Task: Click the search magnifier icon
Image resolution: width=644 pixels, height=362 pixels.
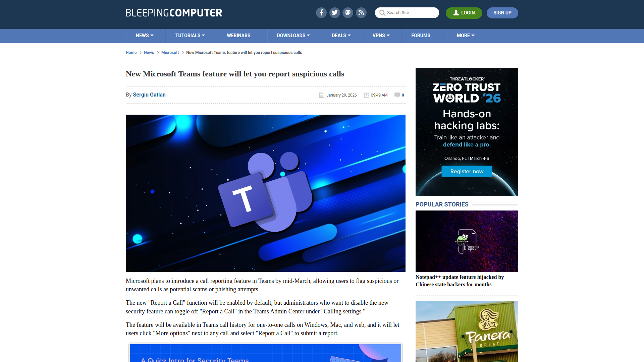Action: pos(382,13)
